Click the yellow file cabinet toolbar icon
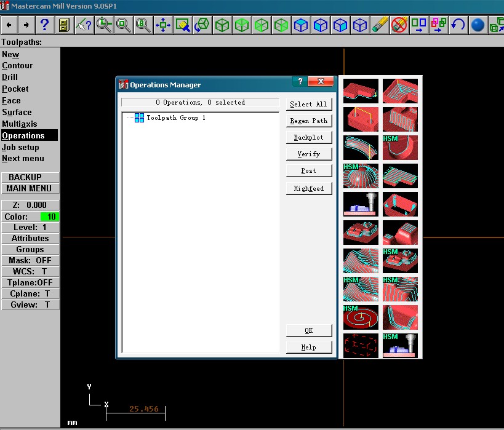 coord(63,25)
